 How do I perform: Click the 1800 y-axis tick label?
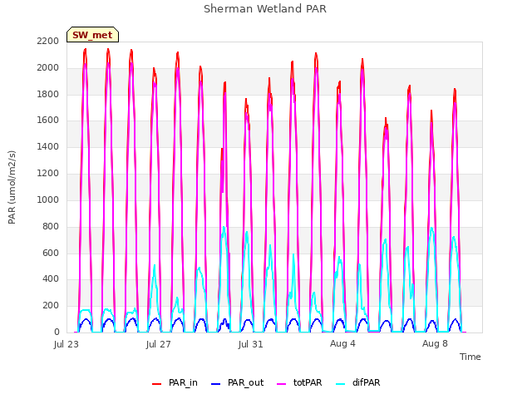click(48, 94)
